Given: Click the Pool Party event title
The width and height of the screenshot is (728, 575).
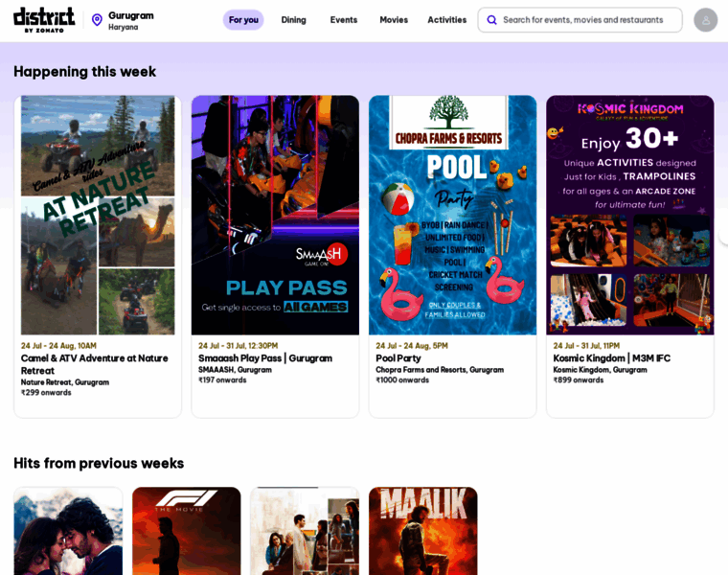Looking at the screenshot, I should [398, 358].
